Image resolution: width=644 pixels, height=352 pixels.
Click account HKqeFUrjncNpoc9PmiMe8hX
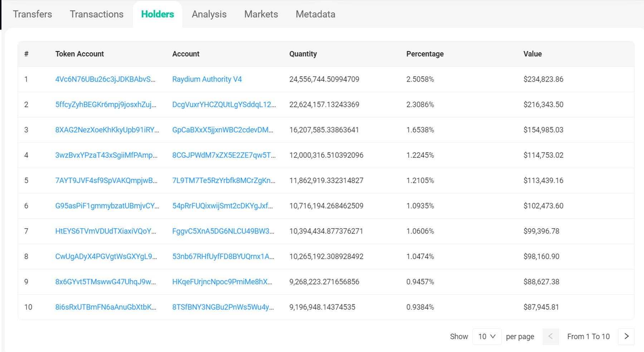(222, 282)
